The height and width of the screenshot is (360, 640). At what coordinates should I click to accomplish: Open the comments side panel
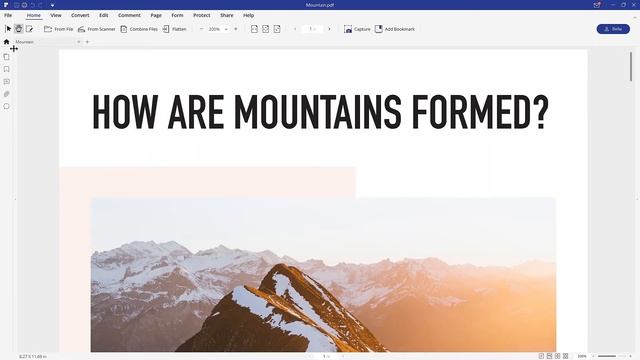pos(7,82)
